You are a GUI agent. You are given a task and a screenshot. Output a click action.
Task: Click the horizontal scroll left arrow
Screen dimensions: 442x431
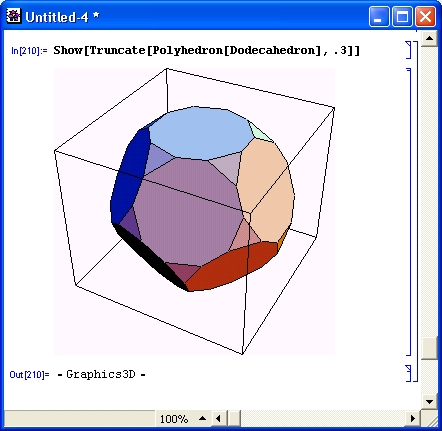click(x=218, y=418)
